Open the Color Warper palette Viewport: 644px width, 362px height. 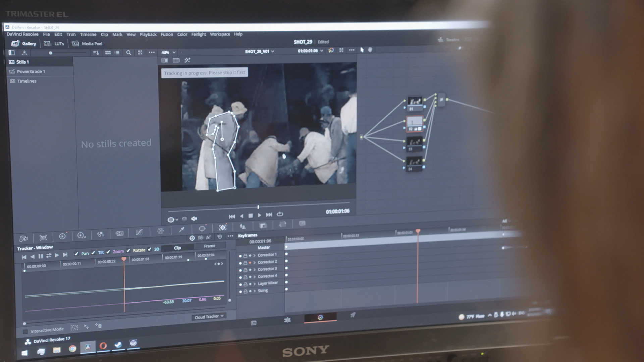(160, 231)
